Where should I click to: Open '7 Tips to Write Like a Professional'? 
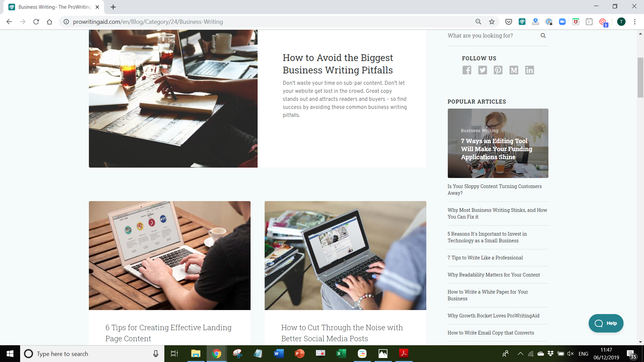485,257
